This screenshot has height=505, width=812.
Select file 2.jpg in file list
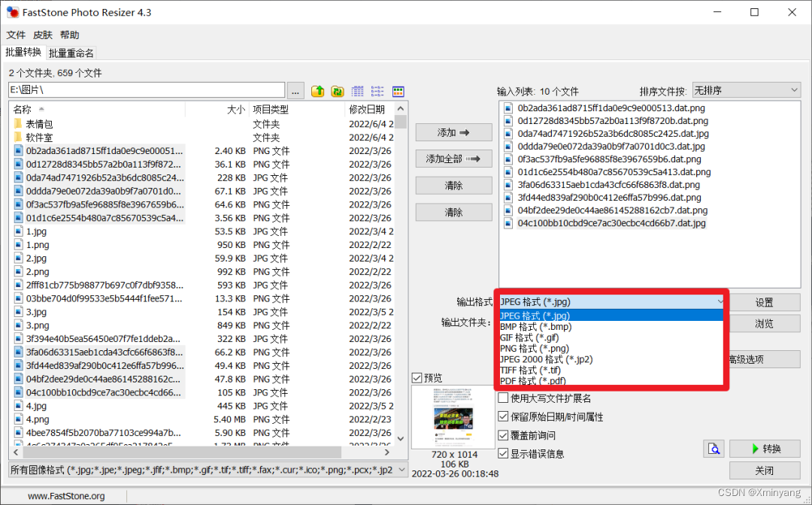(x=36, y=259)
